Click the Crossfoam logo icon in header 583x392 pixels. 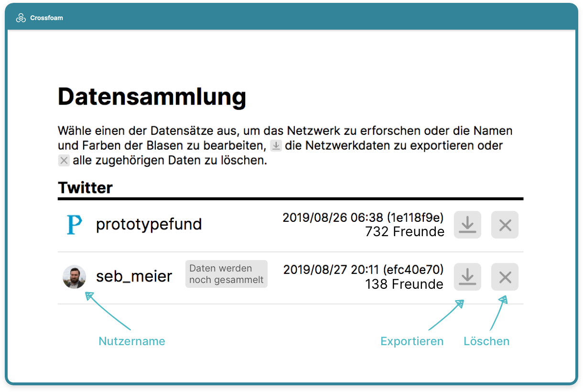point(21,18)
